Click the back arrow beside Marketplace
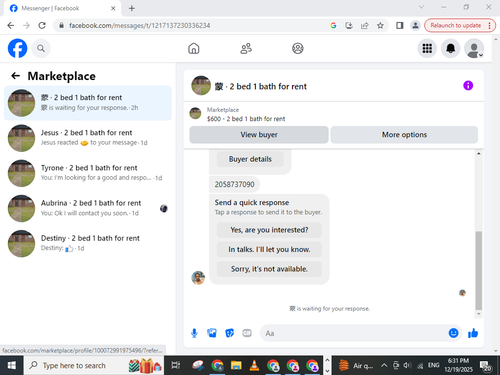 [x=15, y=76]
